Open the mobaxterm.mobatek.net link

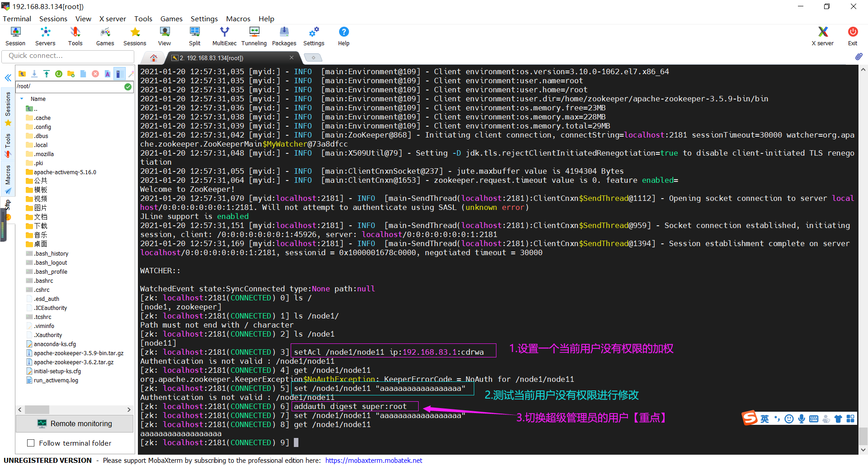coord(373,460)
